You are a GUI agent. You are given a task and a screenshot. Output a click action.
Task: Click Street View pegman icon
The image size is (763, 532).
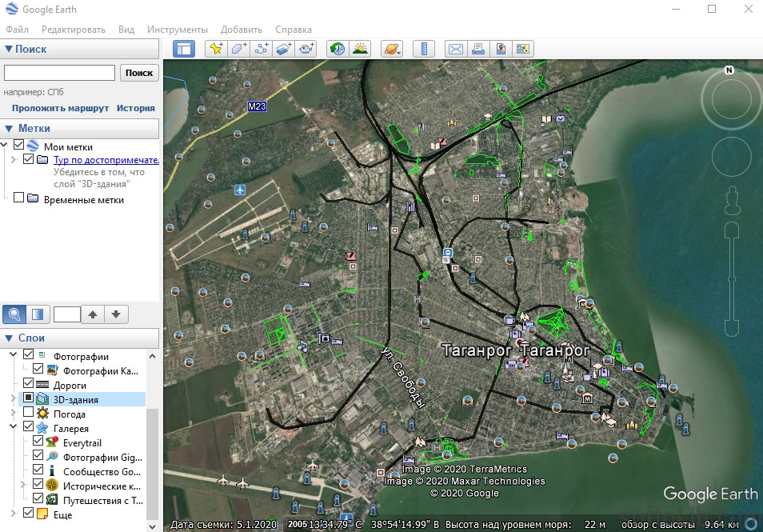point(733,201)
